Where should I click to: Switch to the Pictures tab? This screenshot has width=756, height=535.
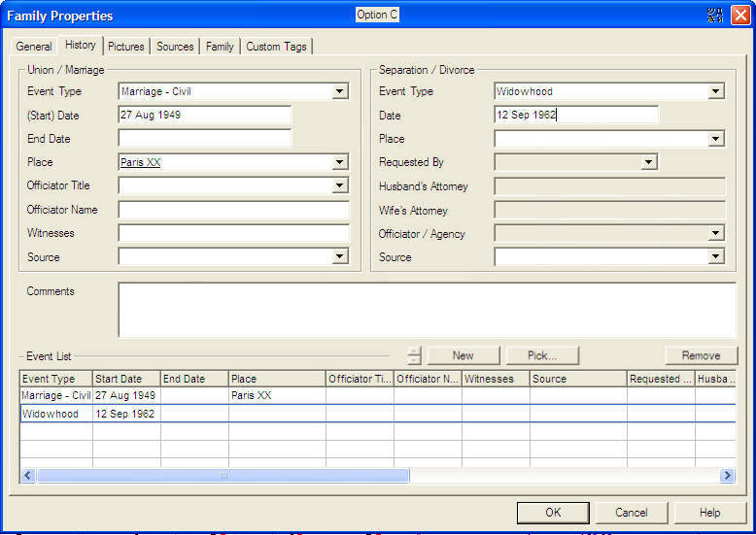(126, 47)
